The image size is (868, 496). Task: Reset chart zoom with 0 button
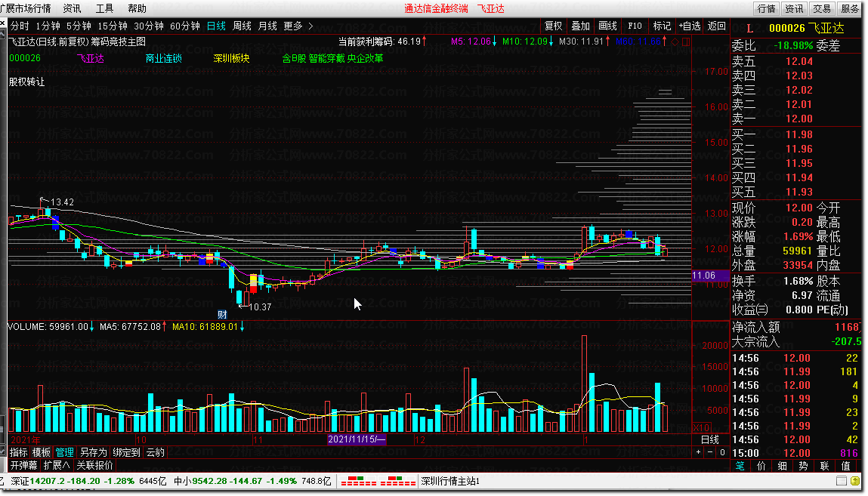click(x=722, y=452)
